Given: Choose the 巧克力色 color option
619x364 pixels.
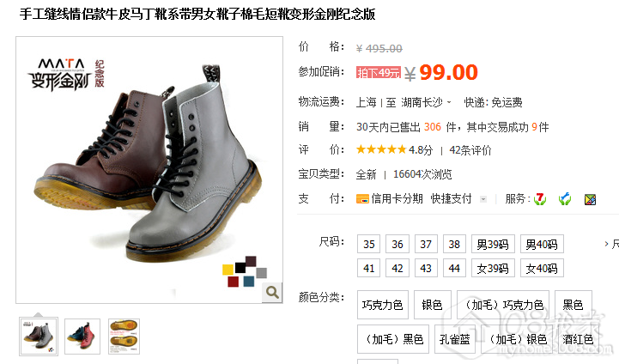Looking at the screenshot, I should tap(382, 305).
